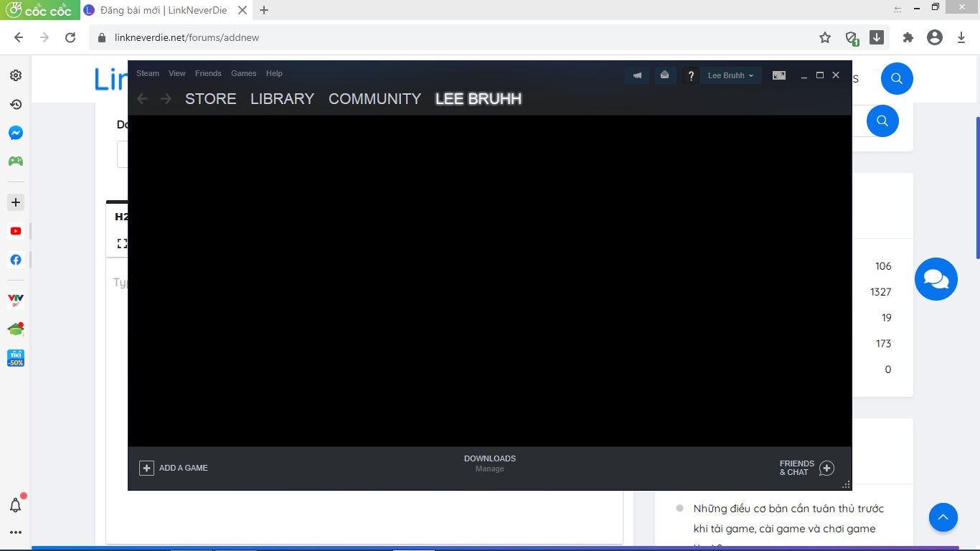Open Steam announcements via the megaphone icon
The height and width of the screenshot is (551, 980).
pyautogui.click(x=636, y=75)
